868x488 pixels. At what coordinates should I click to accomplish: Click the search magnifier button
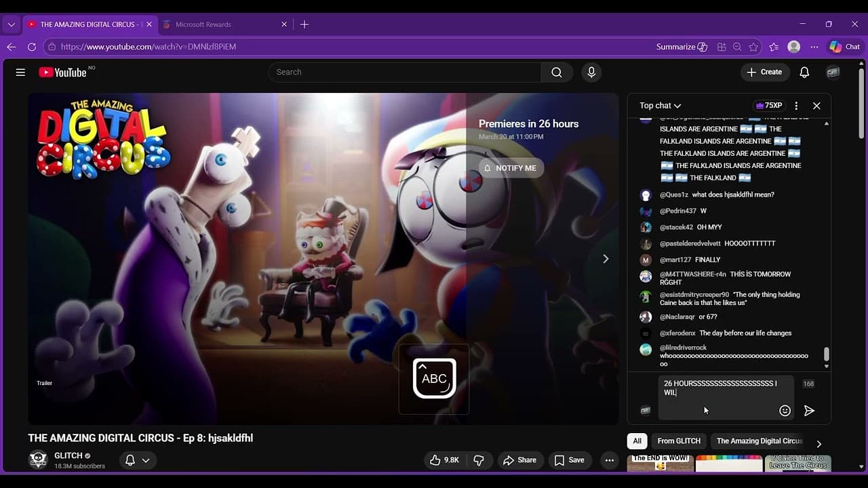point(557,73)
